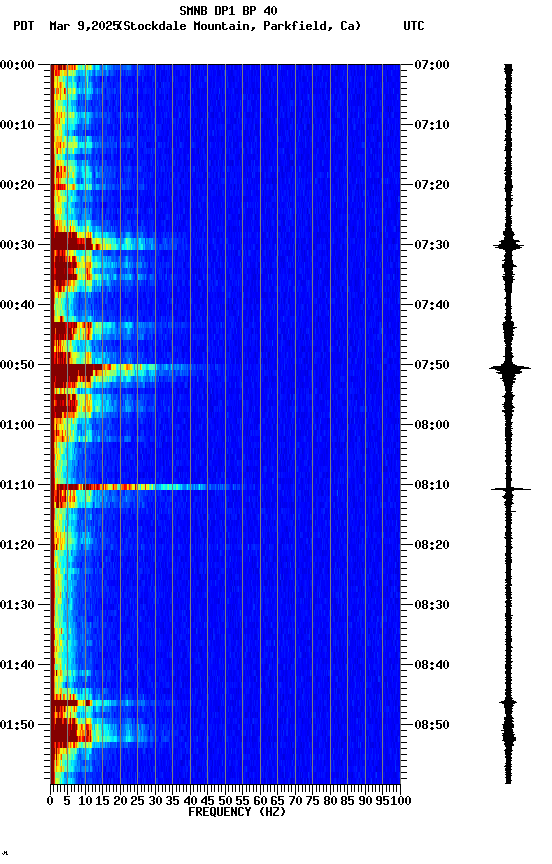Click the '07:50' UTC time label
The height and width of the screenshot is (864, 552).
point(431,365)
